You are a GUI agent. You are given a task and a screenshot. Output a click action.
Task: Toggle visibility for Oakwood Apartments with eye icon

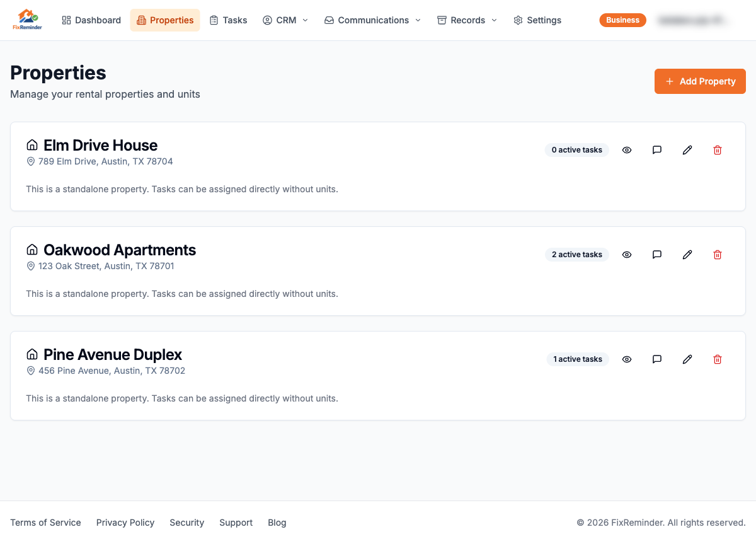pos(626,254)
